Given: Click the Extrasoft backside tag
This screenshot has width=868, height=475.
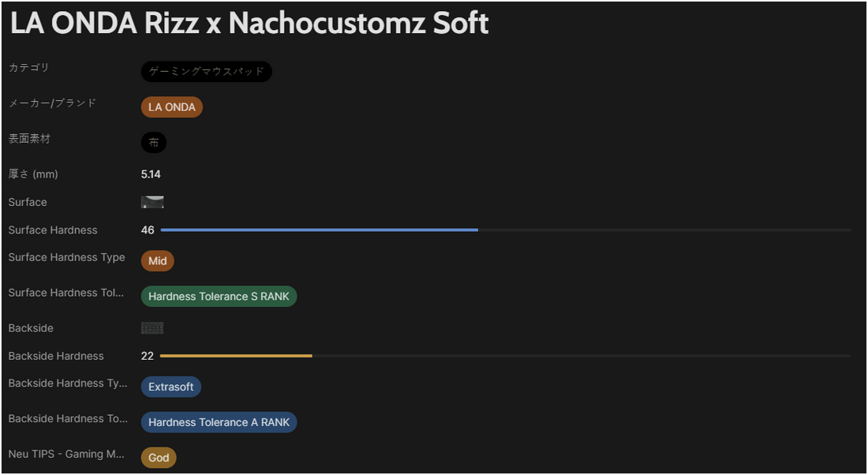Looking at the screenshot, I should (x=171, y=387).
